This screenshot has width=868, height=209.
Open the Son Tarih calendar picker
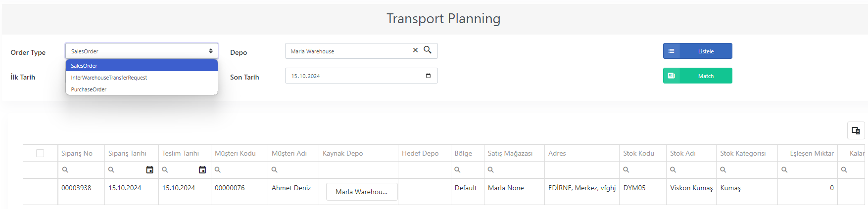tap(428, 76)
